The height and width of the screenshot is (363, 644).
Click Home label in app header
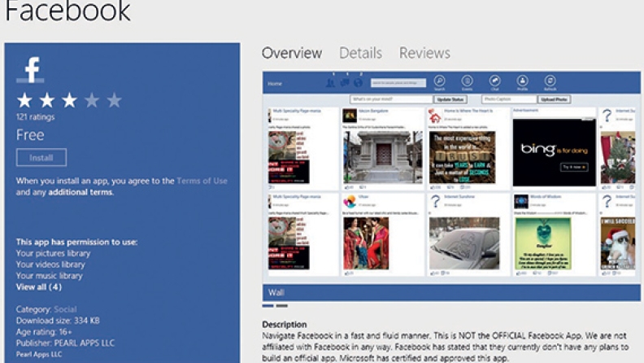tap(275, 84)
